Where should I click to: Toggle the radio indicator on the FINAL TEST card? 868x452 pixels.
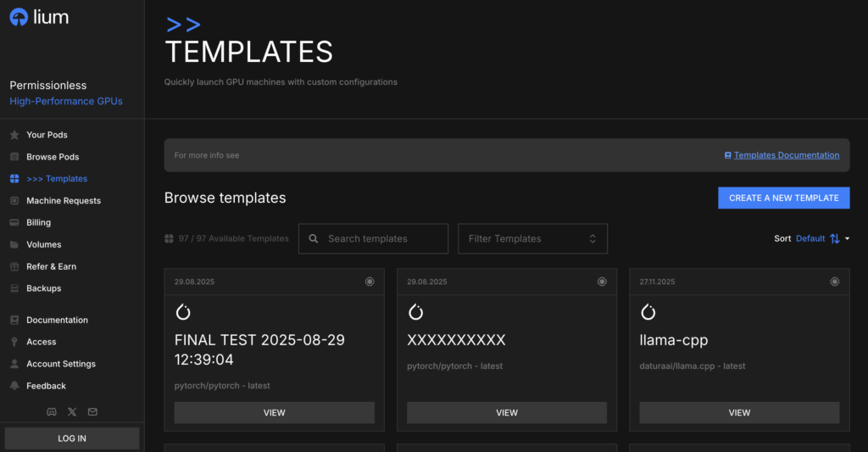(x=370, y=282)
